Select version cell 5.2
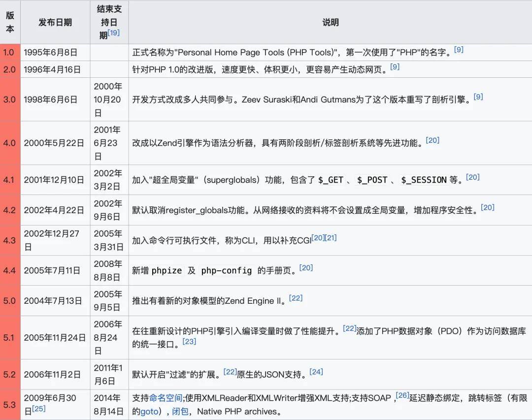The width and height of the screenshot is (532, 420). (9, 375)
